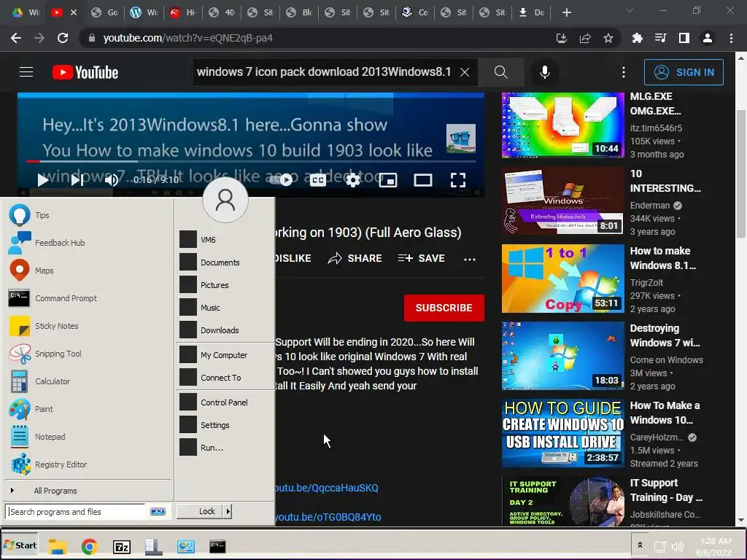Image resolution: width=747 pixels, height=560 pixels.
Task: Launch Feedback Hub from Start menu
Action: click(88, 243)
